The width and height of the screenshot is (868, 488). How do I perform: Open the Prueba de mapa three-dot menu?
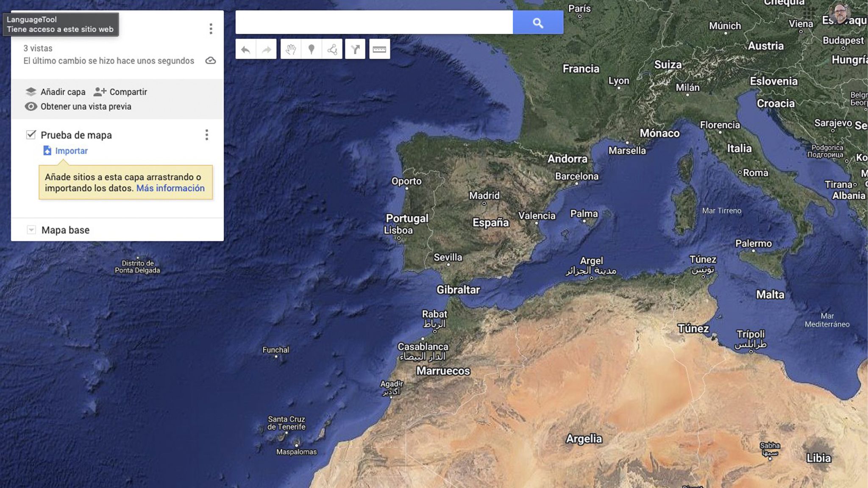[207, 135]
